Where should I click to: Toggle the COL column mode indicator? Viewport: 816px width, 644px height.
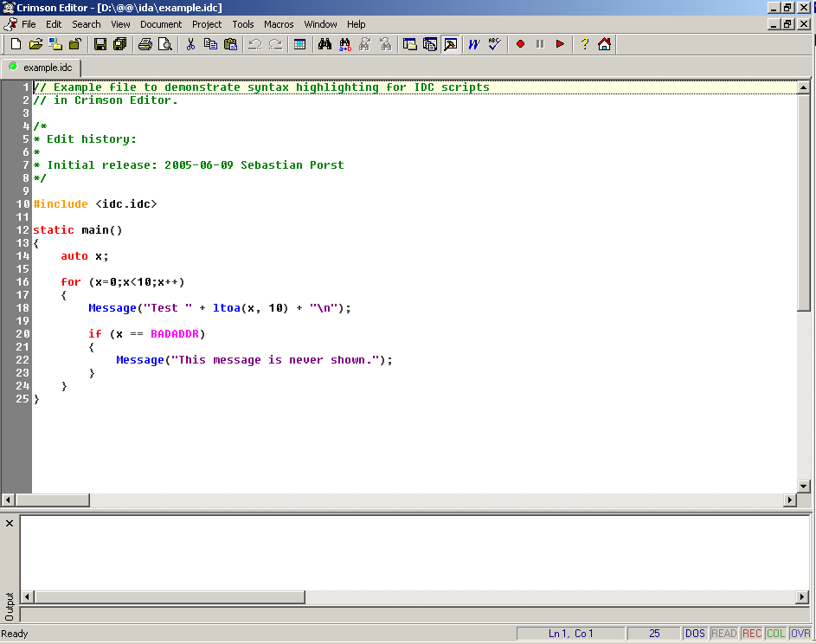[x=775, y=634]
